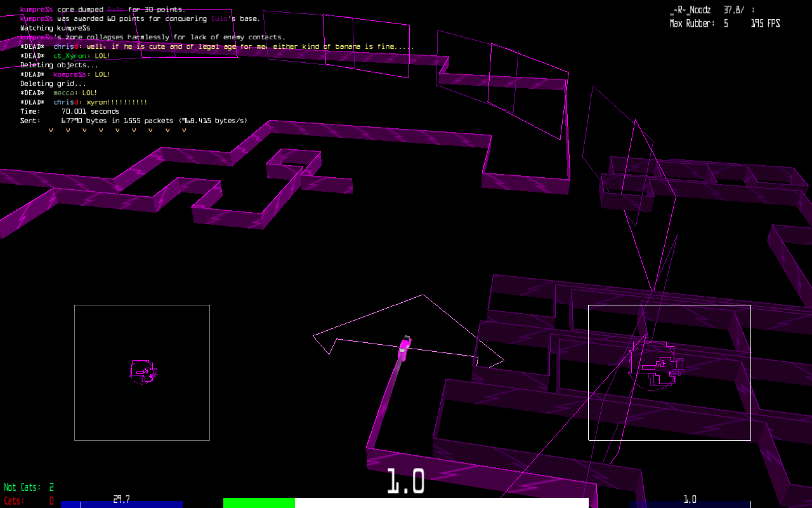Click the 'Time: 70.001 seconds' line
This screenshot has height=508, width=812.
point(70,111)
